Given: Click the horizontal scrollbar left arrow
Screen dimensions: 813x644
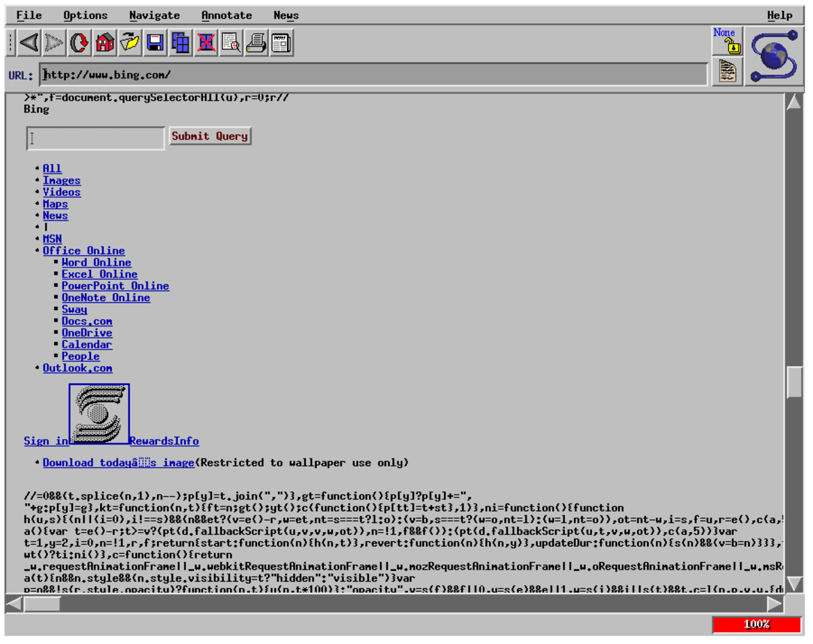Looking at the screenshot, I should point(14,604).
